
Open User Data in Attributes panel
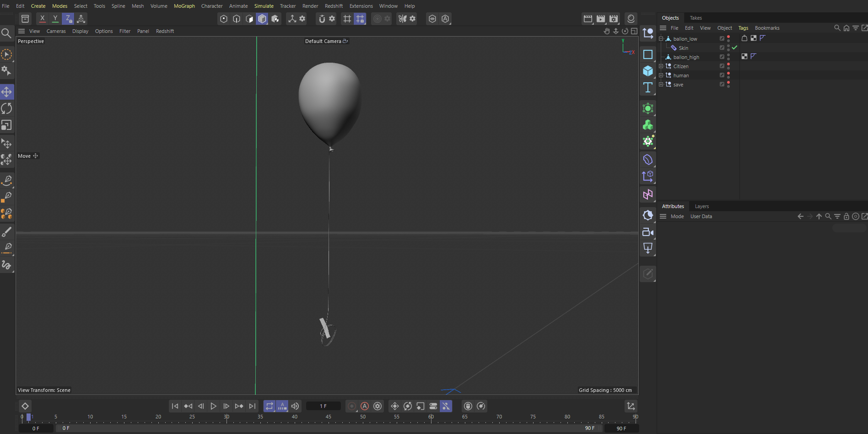click(701, 216)
